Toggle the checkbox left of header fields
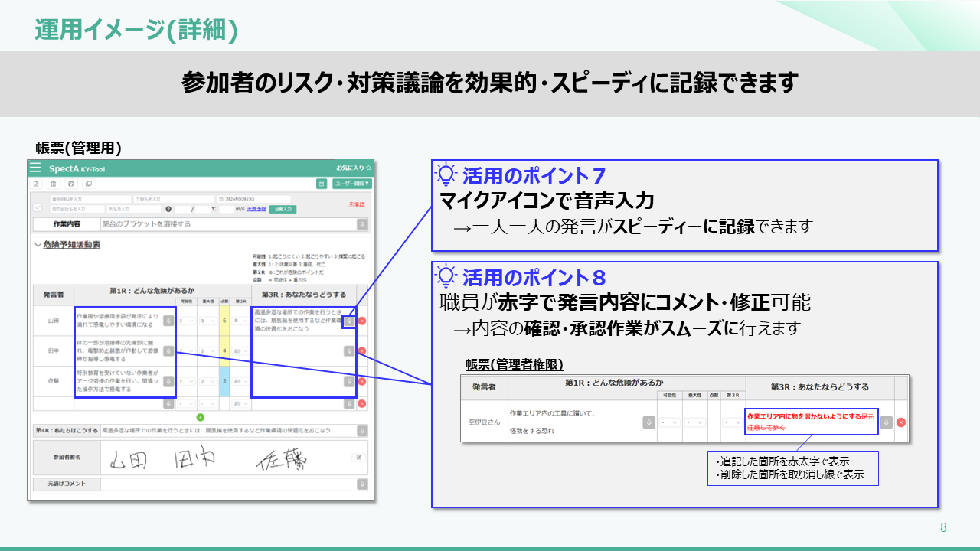Image resolution: width=980 pixels, height=551 pixels. pos(38,207)
